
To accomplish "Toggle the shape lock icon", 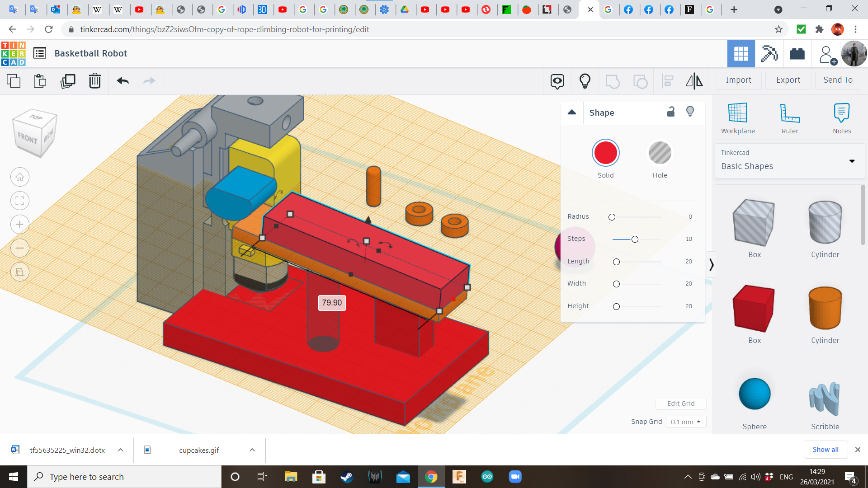I will coord(671,112).
